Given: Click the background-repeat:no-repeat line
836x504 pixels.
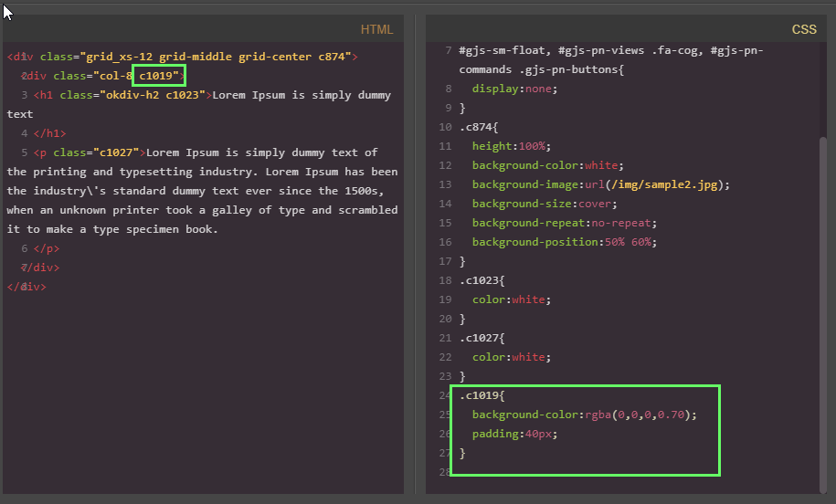Looking at the screenshot, I should click(564, 223).
